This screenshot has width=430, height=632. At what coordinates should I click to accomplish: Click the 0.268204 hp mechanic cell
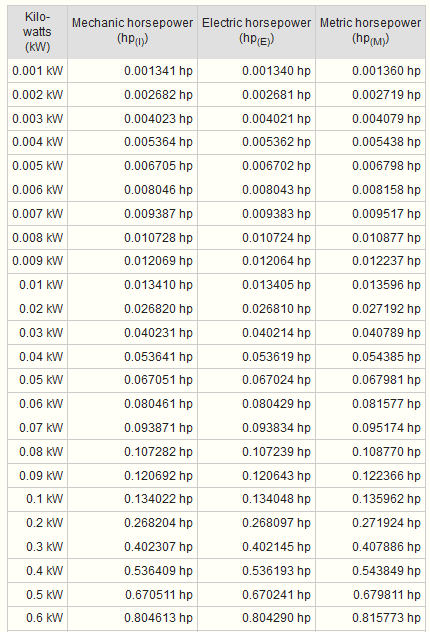point(133,523)
